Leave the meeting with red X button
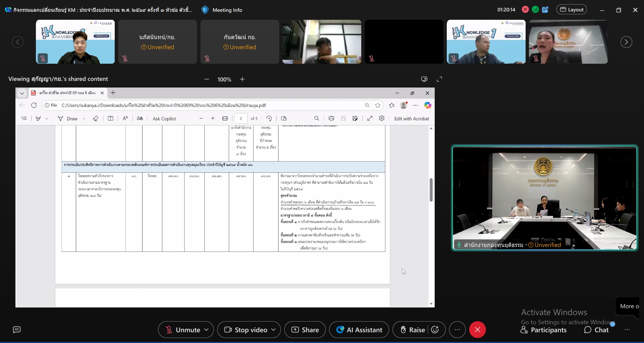644x343 pixels. tap(478, 330)
